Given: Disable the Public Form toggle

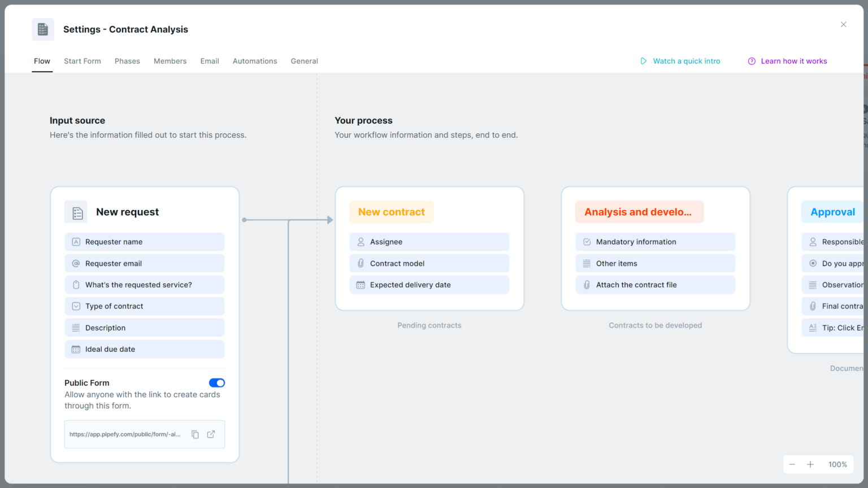Looking at the screenshot, I should 217,383.
